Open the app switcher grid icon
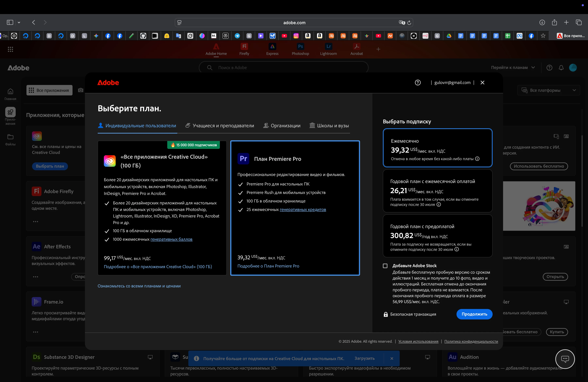The height and width of the screenshot is (382, 588). [x=10, y=49]
